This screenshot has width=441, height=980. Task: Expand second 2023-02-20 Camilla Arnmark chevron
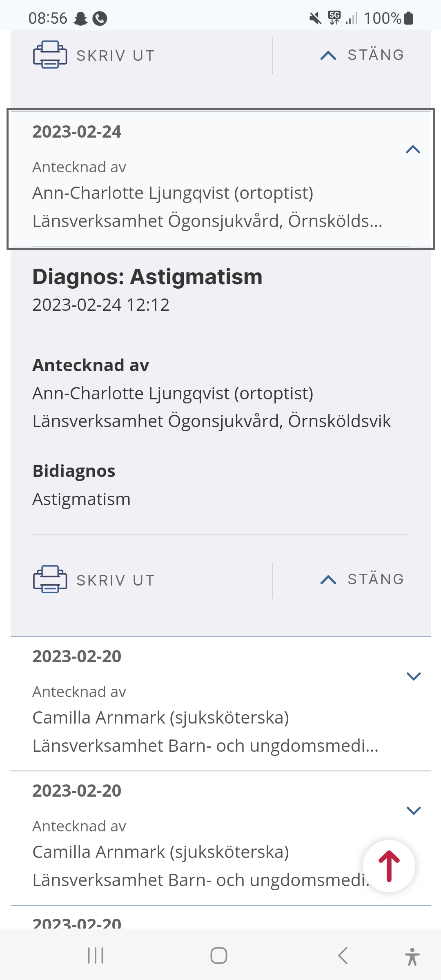pos(414,811)
